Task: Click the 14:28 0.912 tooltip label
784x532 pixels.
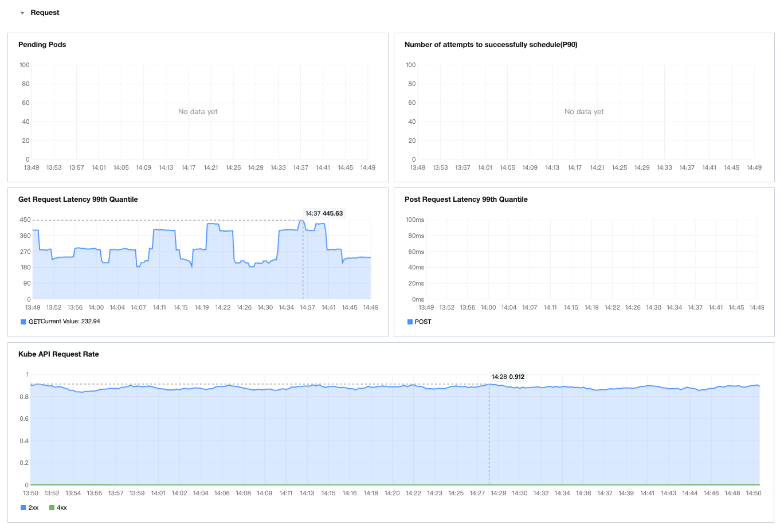Action: click(x=508, y=377)
